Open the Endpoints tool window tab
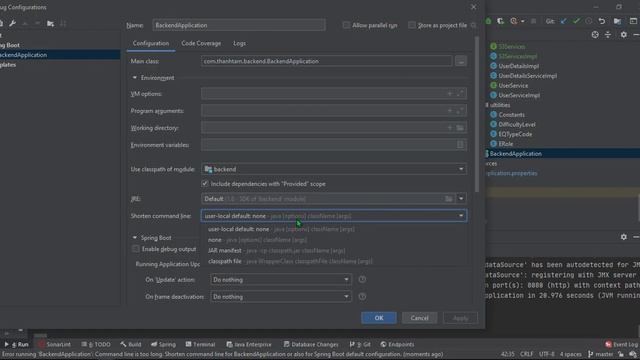The width and height of the screenshot is (640, 360). pyautogui.click(x=397, y=344)
